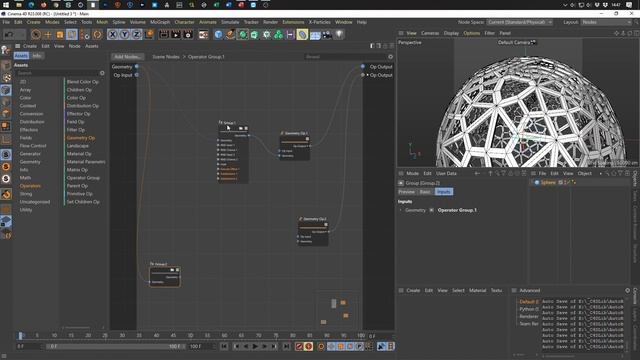Switch to the Info tab

click(x=36, y=56)
